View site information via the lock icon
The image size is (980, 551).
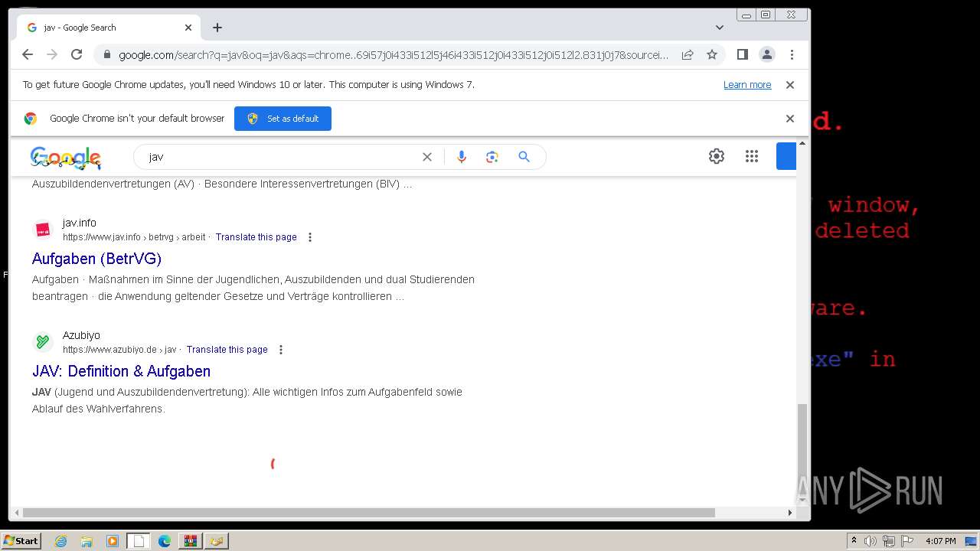(106, 55)
